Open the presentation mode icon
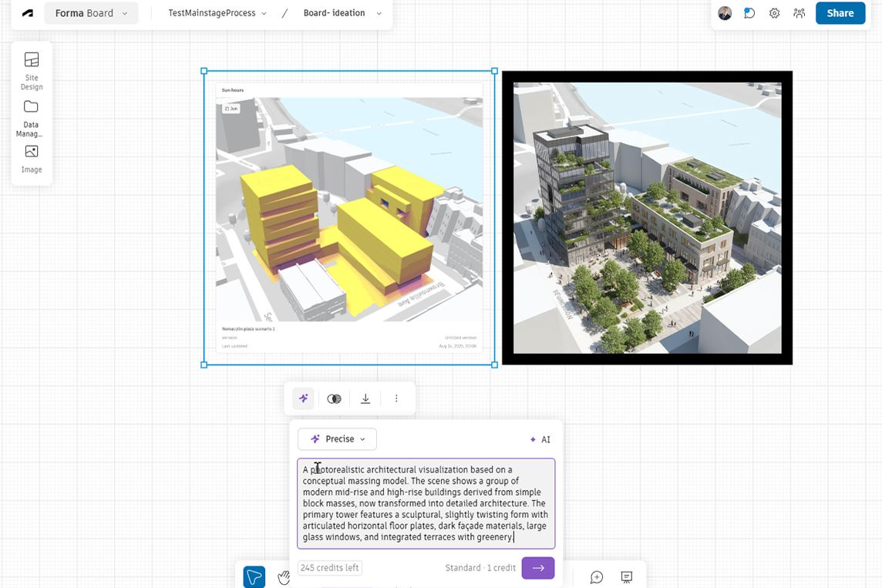882x588 pixels. (x=627, y=576)
